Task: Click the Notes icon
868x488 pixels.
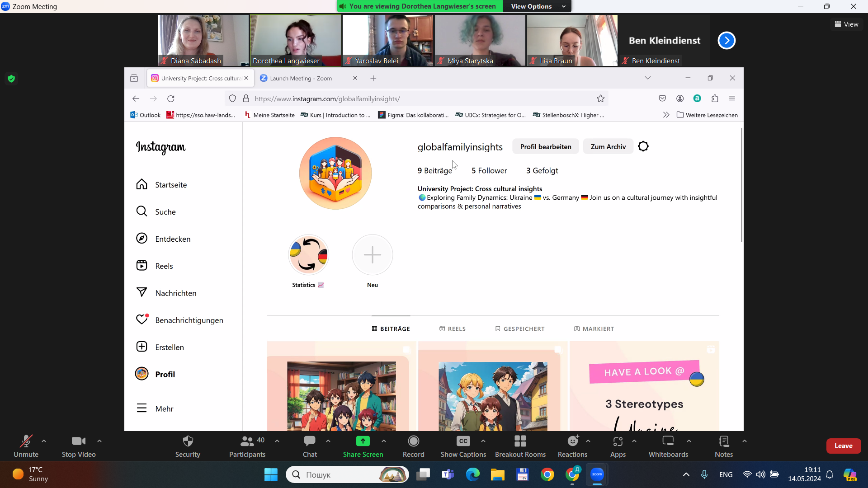Action: tap(723, 441)
